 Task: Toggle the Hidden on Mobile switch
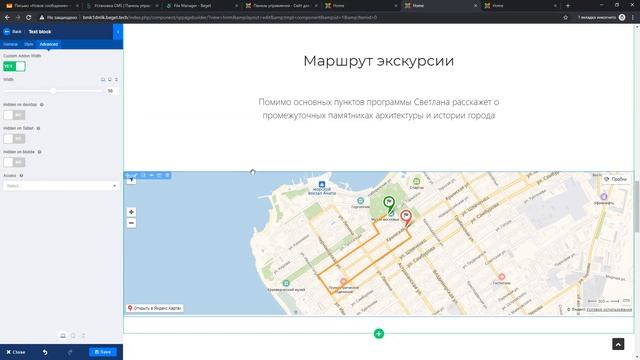tap(14, 162)
